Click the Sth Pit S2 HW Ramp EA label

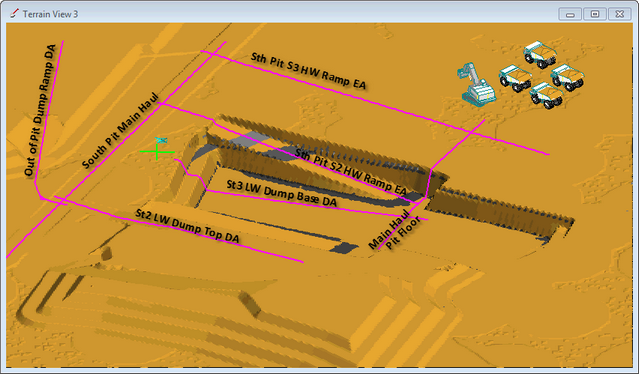350,172
